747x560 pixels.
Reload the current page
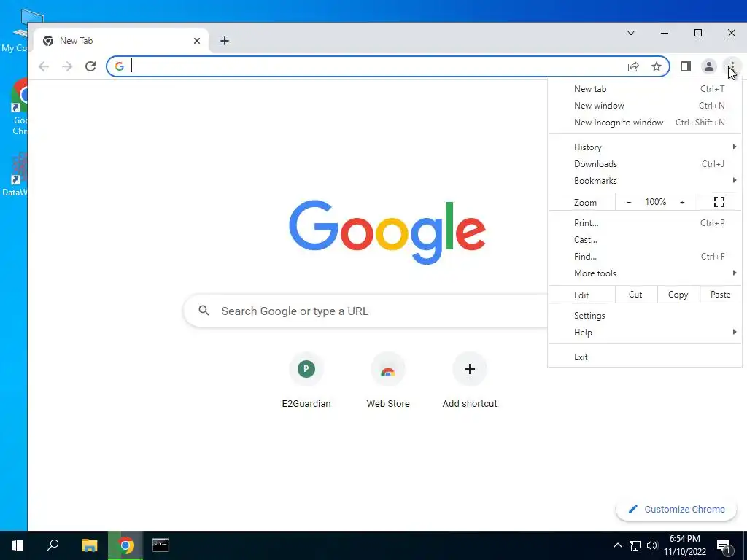(x=90, y=66)
